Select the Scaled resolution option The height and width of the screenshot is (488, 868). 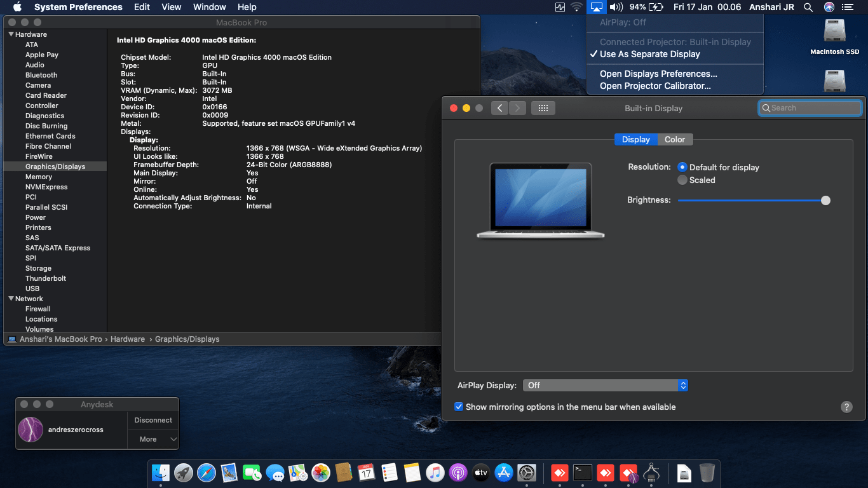coord(682,180)
